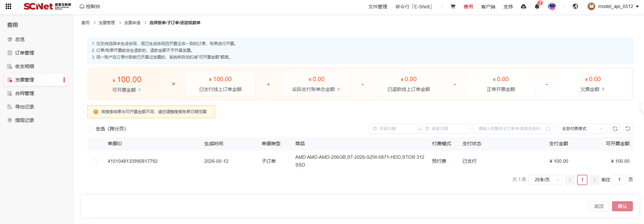Viewport: 644px width, 224px height.
Task: Click the M user avatar
Action: (591, 6)
